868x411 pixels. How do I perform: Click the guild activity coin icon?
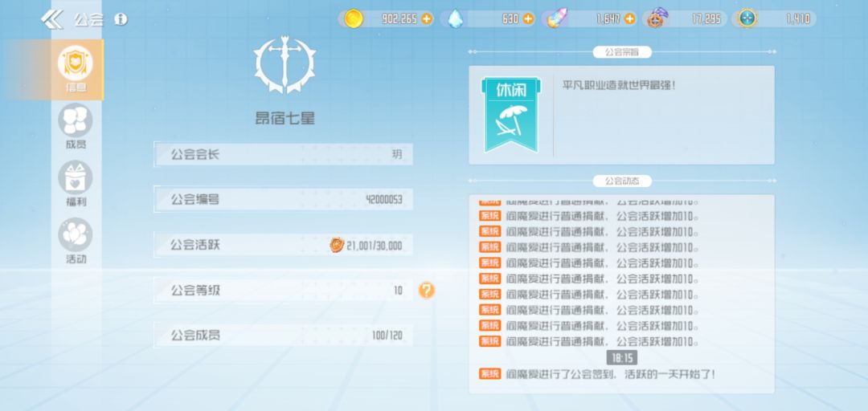(x=337, y=245)
